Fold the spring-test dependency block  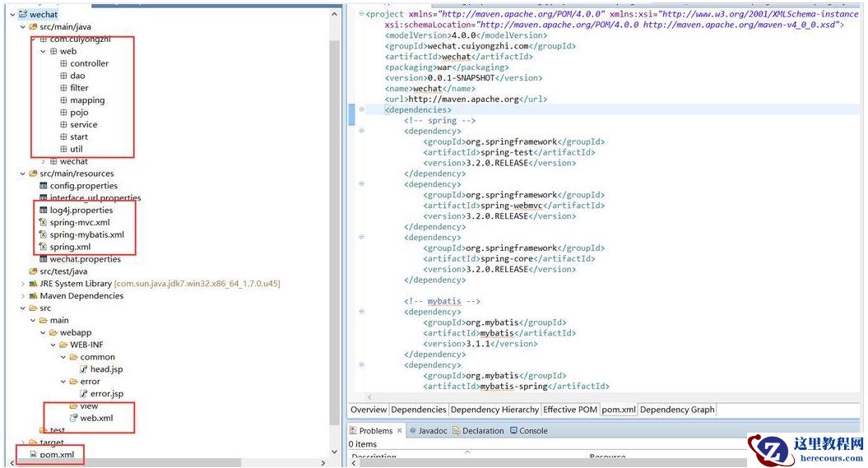point(361,131)
